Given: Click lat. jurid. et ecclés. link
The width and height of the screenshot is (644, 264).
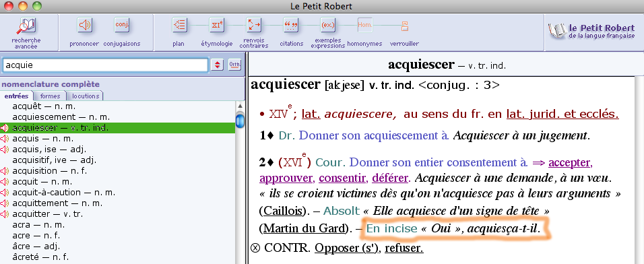Looking at the screenshot, I should click(562, 114).
